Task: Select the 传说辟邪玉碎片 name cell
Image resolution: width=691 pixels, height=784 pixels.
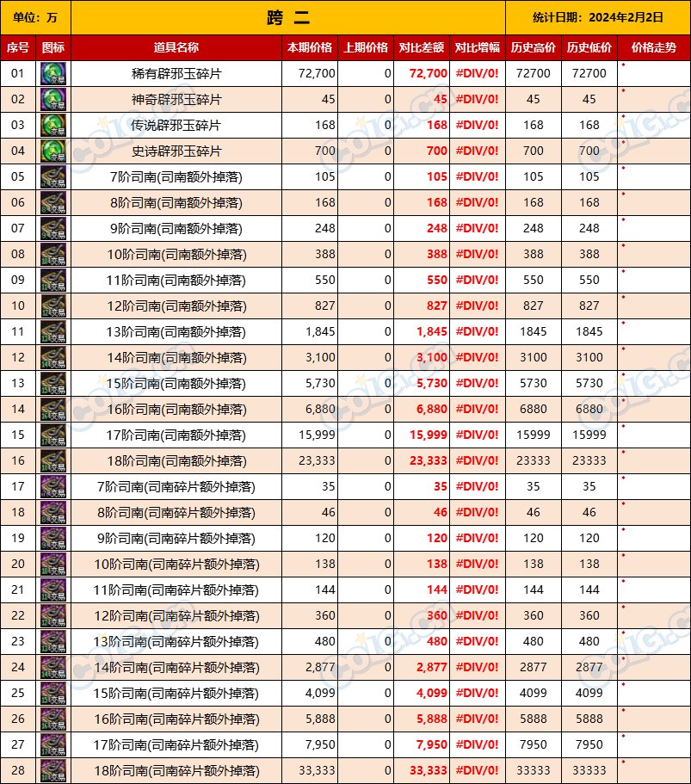Action: [x=176, y=125]
